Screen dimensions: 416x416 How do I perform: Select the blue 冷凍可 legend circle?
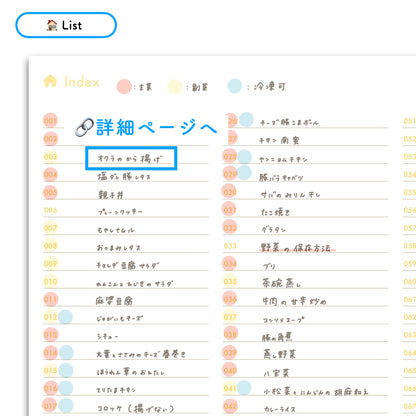click(x=235, y=86)
